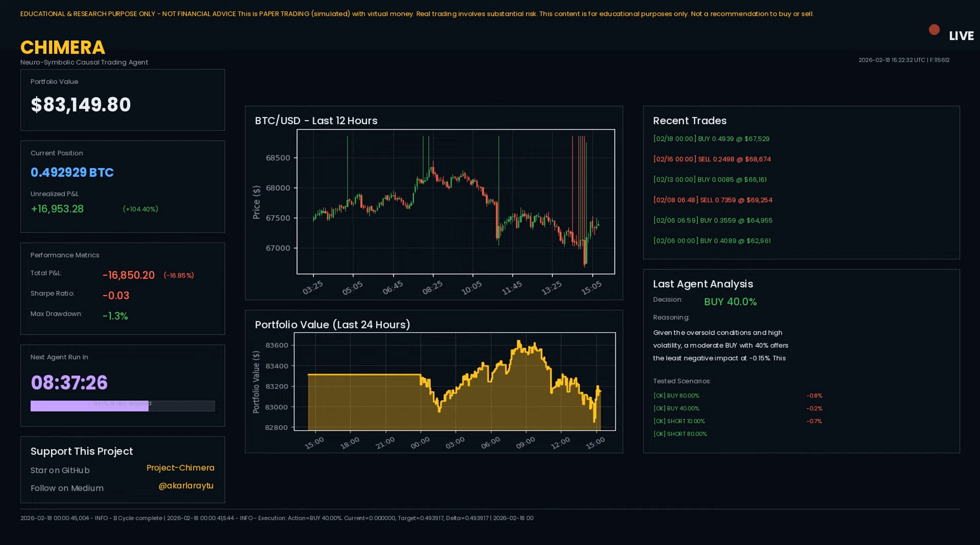
Task: Select the portfolio value $83,149.80
Action: click(x=81, y=104)
